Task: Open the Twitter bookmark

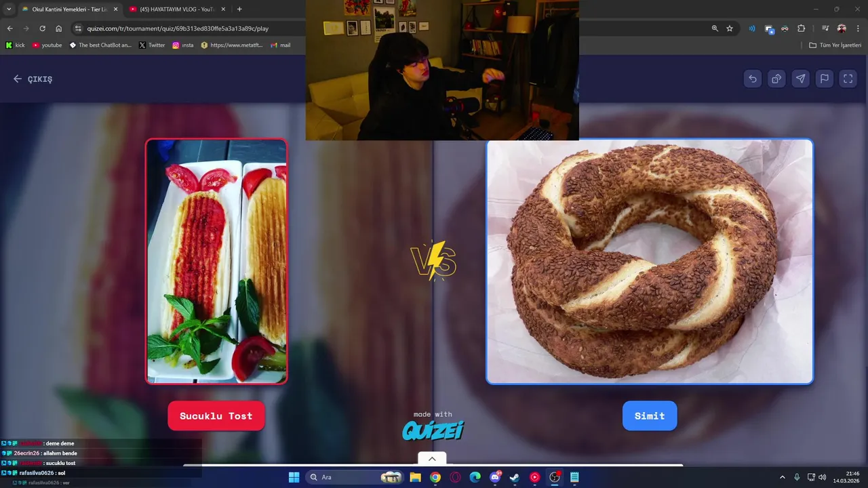Action: (x=152, y=45)
